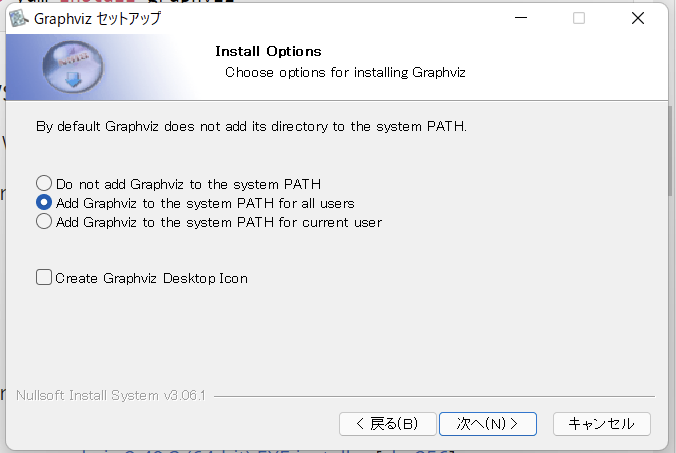Click background page scrollbar beside the dialog

coord(672,151)
